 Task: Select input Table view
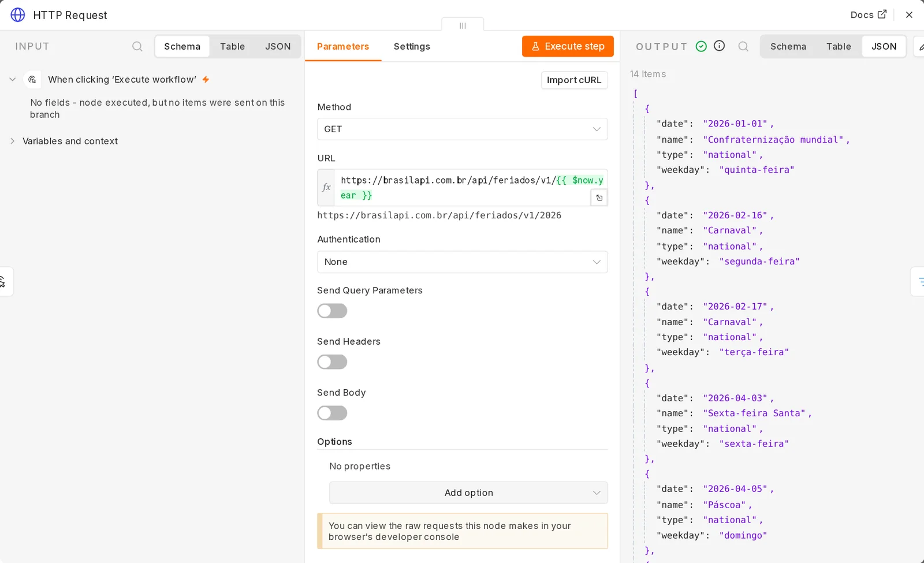point(232,46)
